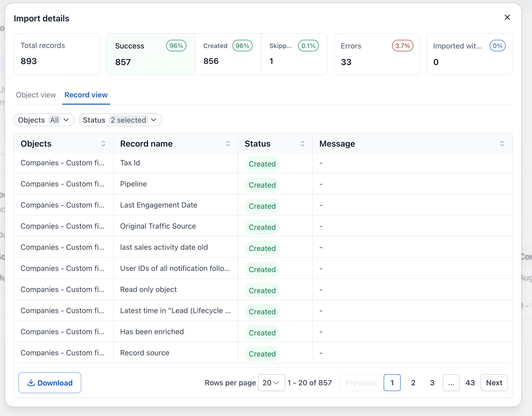Click the Errors 33 summary card
Image resolution: width=532 pixels, height=416 pixels.
click(x=377, y=54)
